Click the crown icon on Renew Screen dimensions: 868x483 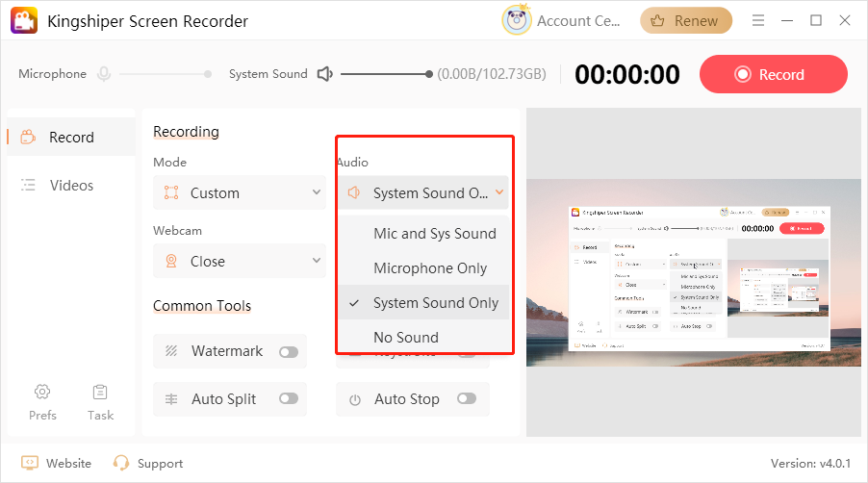[657, 20]
